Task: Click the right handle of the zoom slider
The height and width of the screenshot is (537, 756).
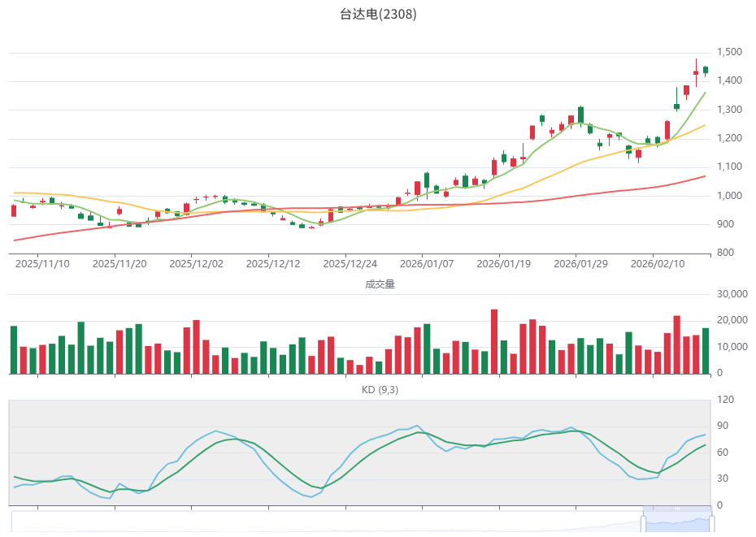Action: pos(712,524)
